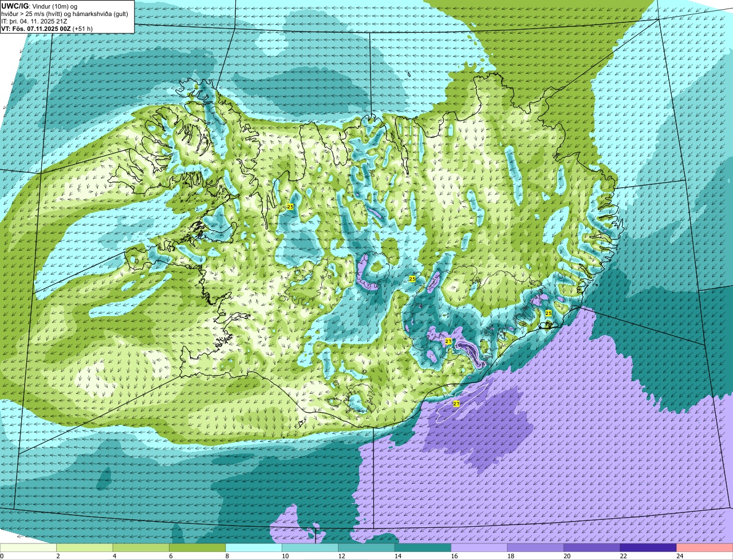Click the 22–24 m/s dark indigo legend swatch
733x560 pixels.
(x=648, y=547)
